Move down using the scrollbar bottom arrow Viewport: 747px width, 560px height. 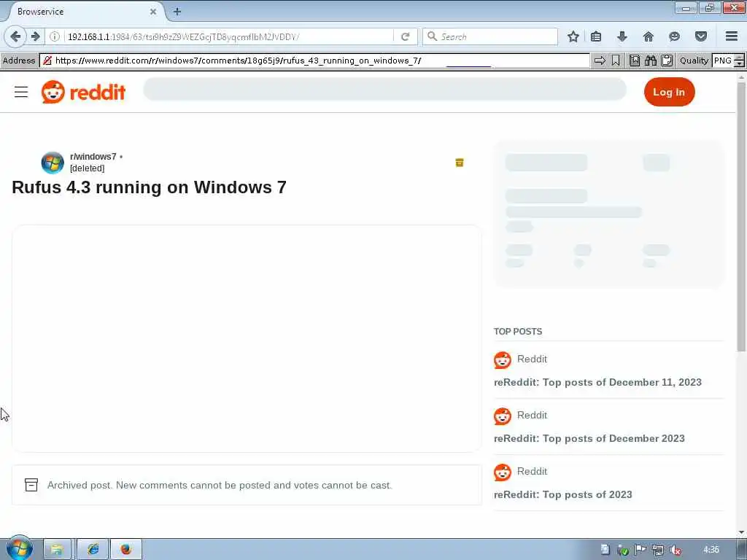(x=741, y=532)
